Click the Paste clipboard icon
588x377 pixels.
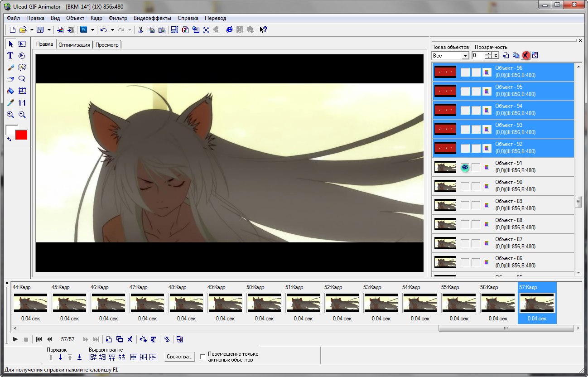tap(161, 30)
